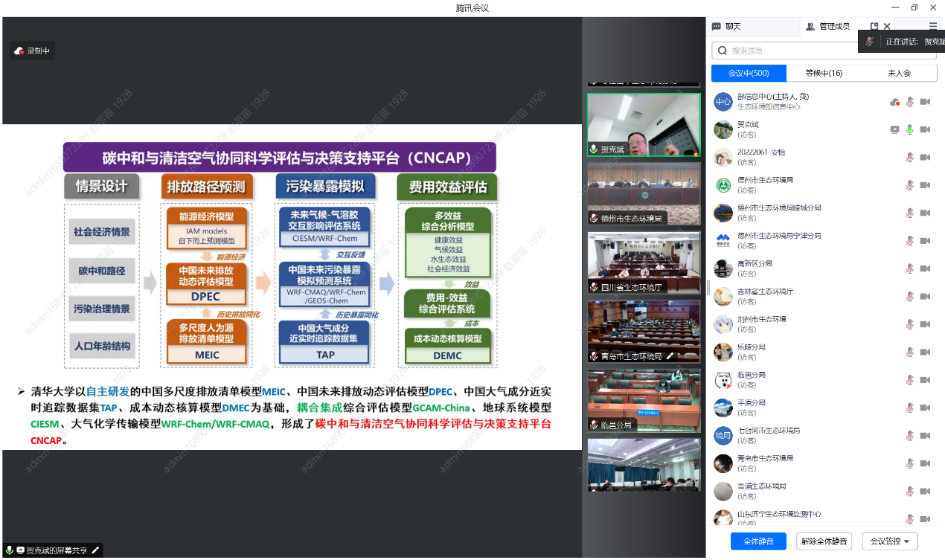Switch to the 等候中(16) tab
This screenshot has height=560, width=945.
tap(824, 73)
